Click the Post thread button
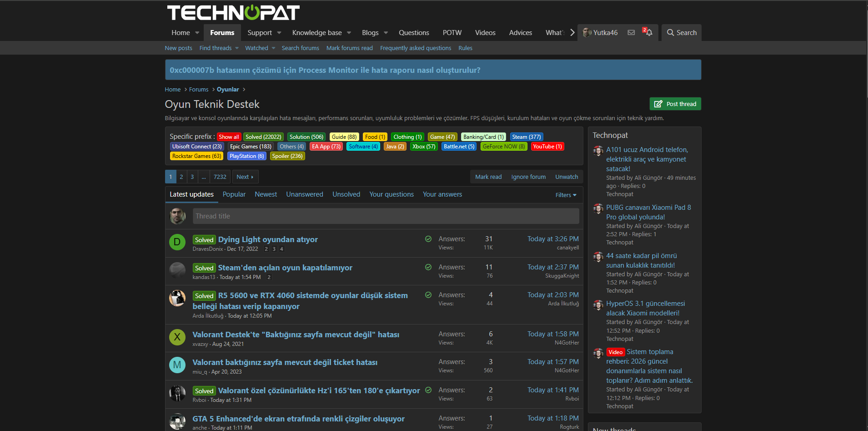 point(675,104)
